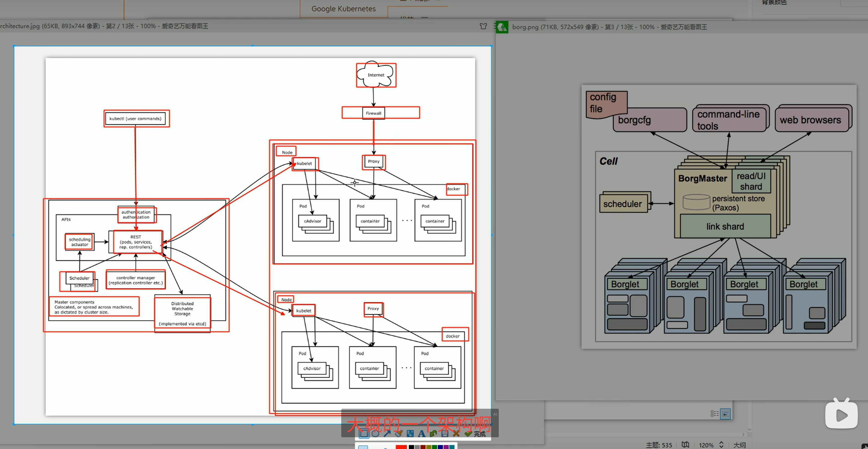The width and height of the screenshot is (868, 449).
Task: Pick the red color swatch
Action: [401, 447]
